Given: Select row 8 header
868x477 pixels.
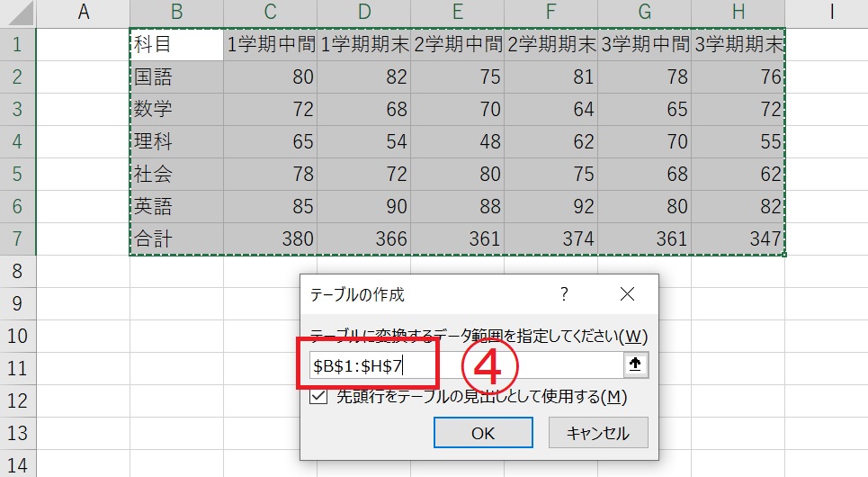Looking at the screenshot, I should pyautogui.click(x=18, y=271).
